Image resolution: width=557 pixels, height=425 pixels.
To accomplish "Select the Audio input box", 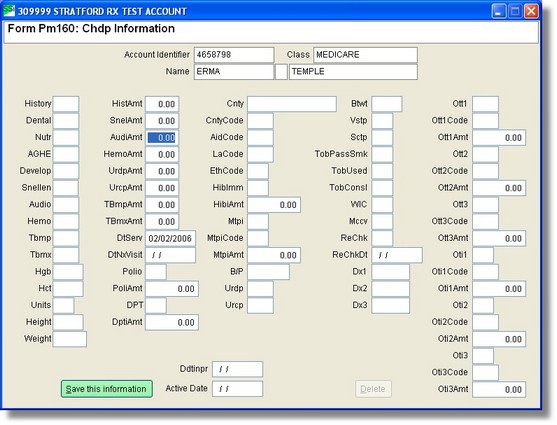I will click(66, 204).
